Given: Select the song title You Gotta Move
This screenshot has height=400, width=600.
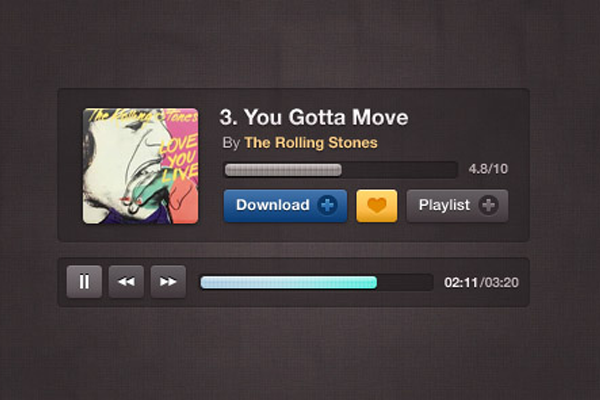Looking at the screenshot, I should point(326,117).
